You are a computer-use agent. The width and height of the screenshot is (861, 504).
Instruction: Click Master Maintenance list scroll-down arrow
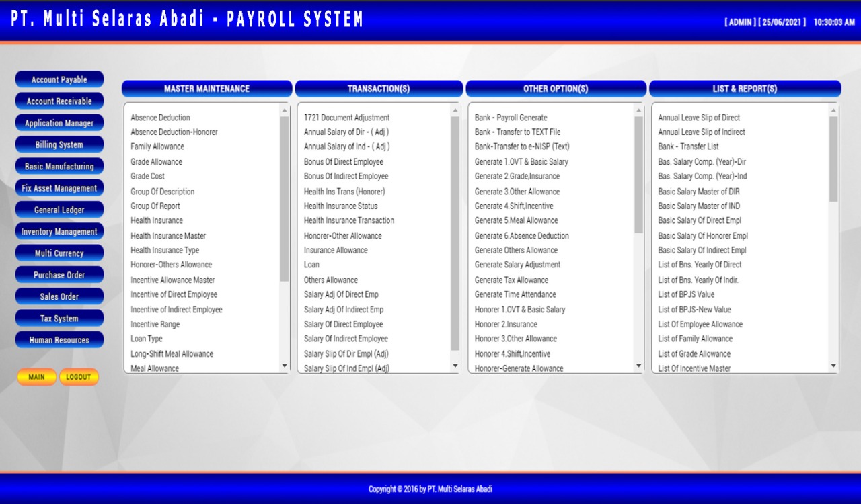[285, 366]
